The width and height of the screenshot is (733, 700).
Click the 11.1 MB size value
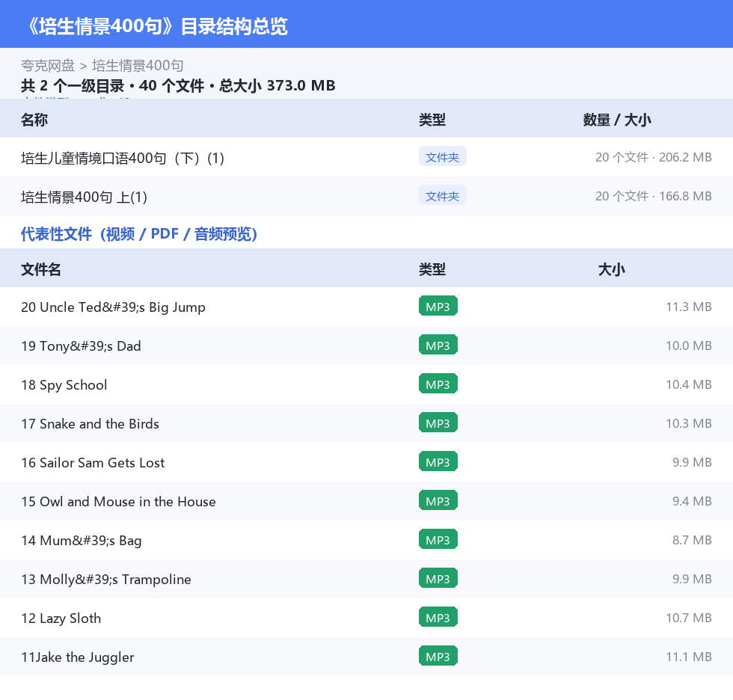pyautogui.click(x=689, y=656)
